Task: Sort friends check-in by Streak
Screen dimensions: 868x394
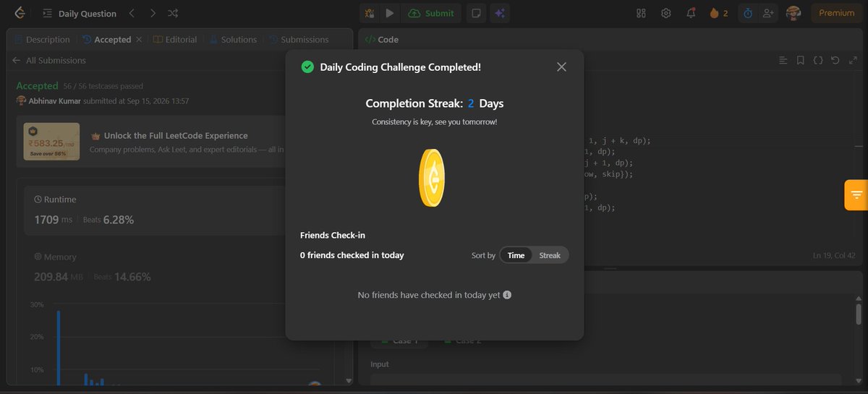Action: [x=550, y=255]
